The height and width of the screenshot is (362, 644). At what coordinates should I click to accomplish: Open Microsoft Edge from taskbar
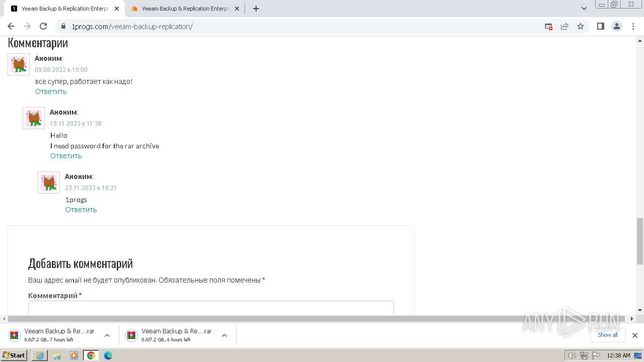coord(108,355)
